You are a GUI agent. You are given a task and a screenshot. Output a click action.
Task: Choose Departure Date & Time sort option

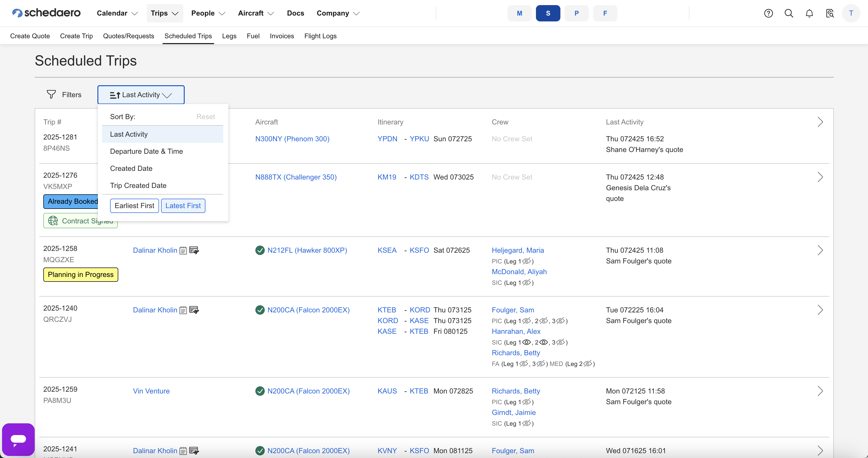[x=146, y=151]
